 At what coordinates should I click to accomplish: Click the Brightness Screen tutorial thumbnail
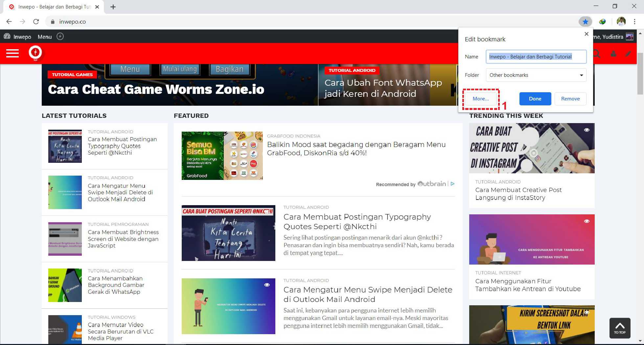(65, 239)
